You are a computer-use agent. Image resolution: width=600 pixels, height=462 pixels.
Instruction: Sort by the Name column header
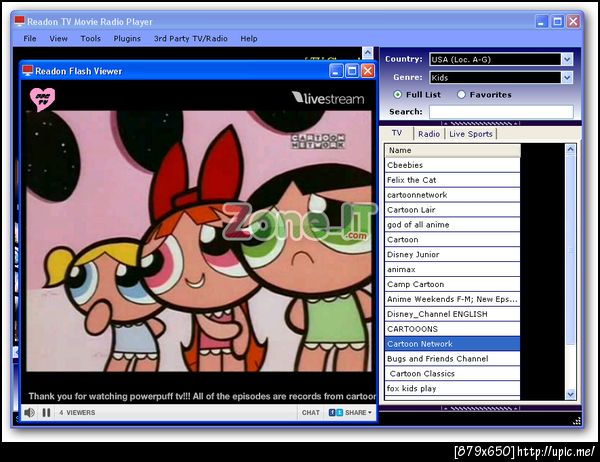point(452,150)
